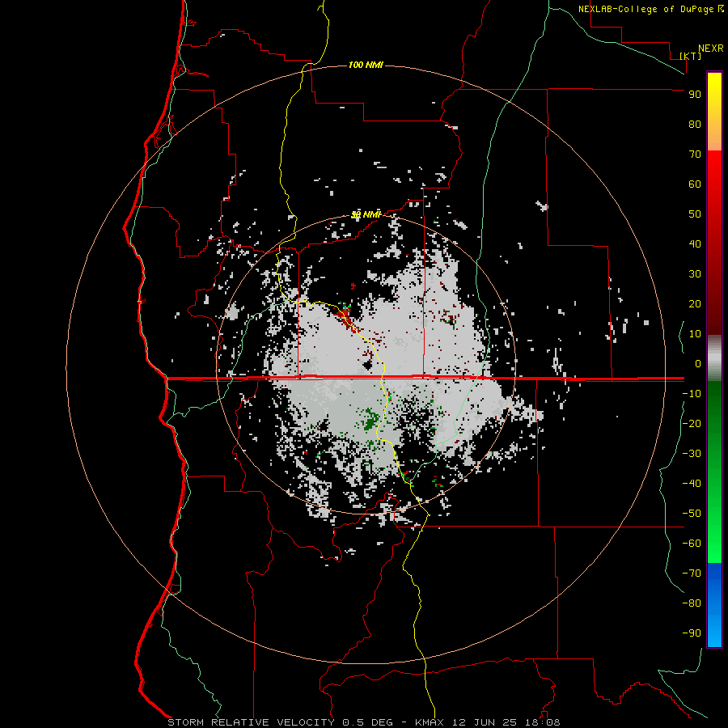The image size is (728, 728).
Task: Click the -20 scale value
Action: [692, 423]
